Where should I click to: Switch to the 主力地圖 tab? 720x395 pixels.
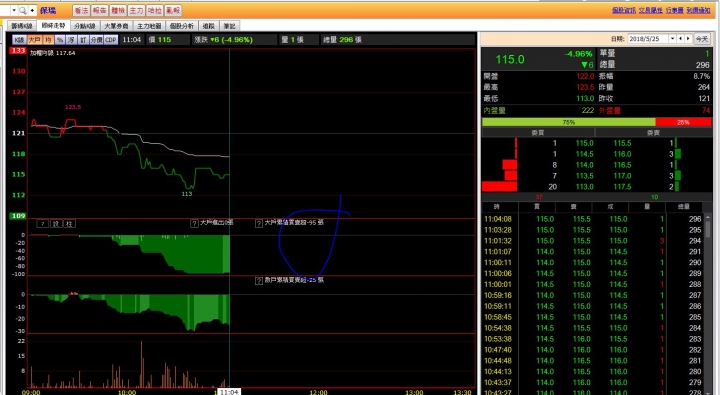(149, 26)
